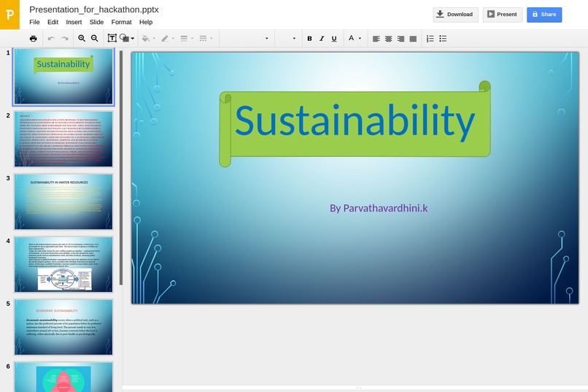
Task: Select slide 1 thumbnail
Action: point(63,77)
